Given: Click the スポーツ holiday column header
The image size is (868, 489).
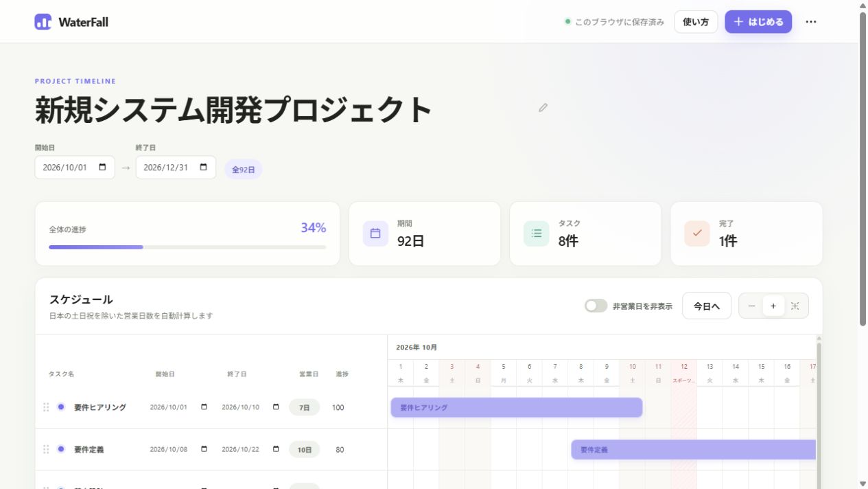Looking at the screenshot, I should [x=684, y=373].
